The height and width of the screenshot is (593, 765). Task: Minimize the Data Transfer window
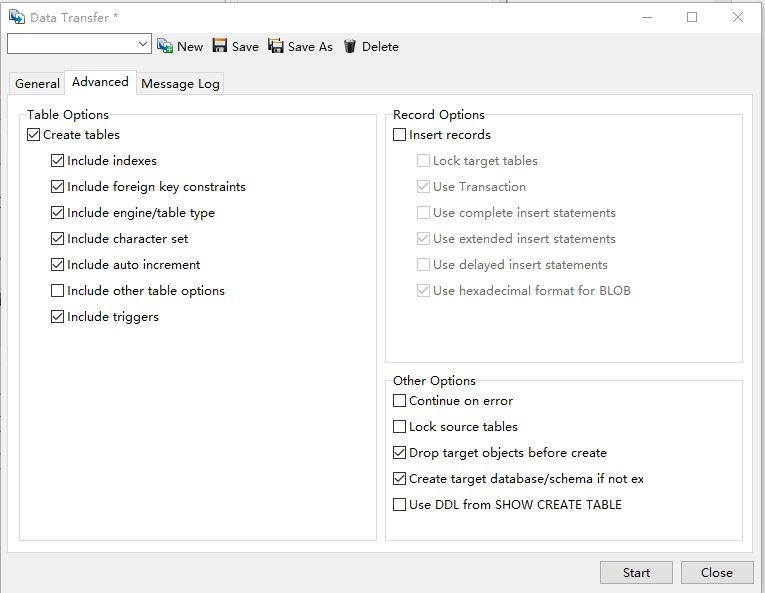[x=647, y=17]
